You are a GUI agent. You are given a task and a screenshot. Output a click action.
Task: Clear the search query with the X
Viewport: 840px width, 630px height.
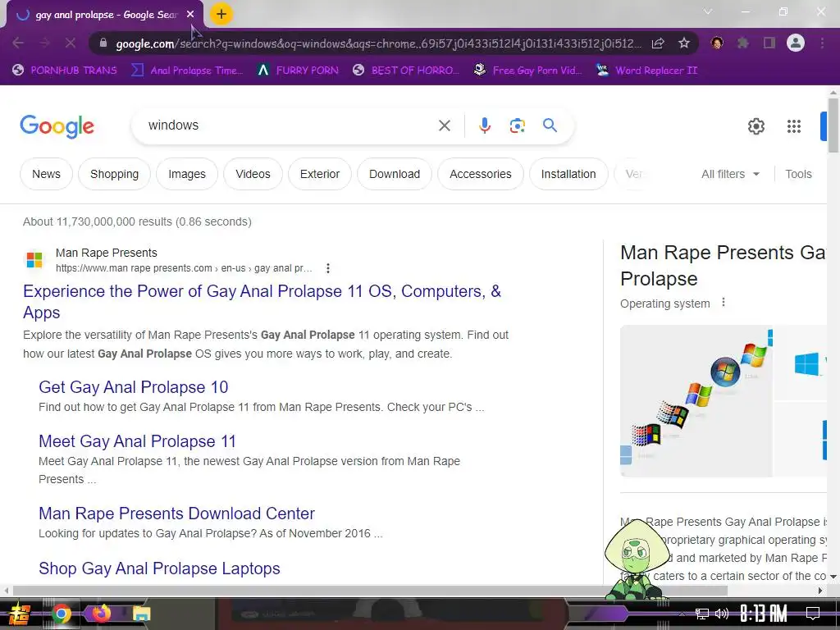coord(444,126)
